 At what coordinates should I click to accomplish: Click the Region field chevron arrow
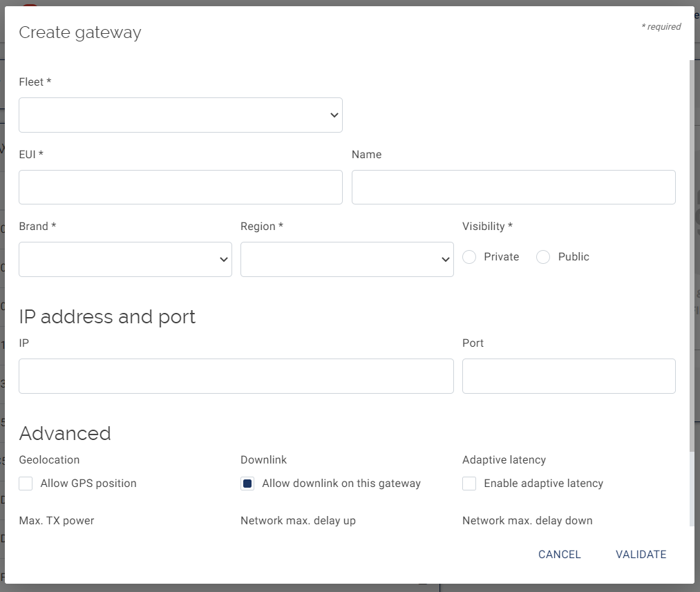pos(445,260)
